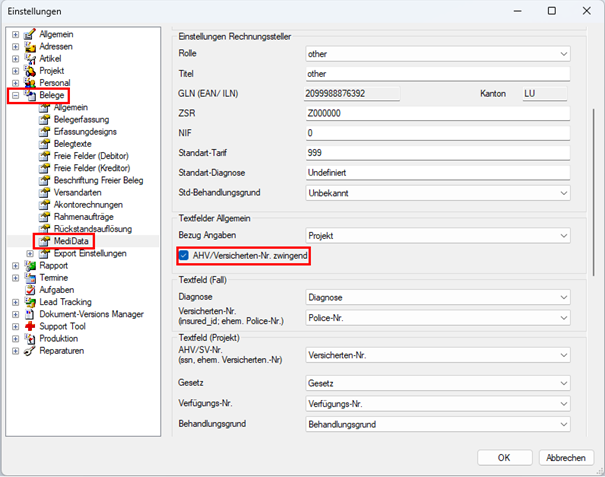Screen dimensions: 605x477
Task: Open the Behandlungsgrund dropdown under Textfeld (Projekt)
Action: point(438,425)
